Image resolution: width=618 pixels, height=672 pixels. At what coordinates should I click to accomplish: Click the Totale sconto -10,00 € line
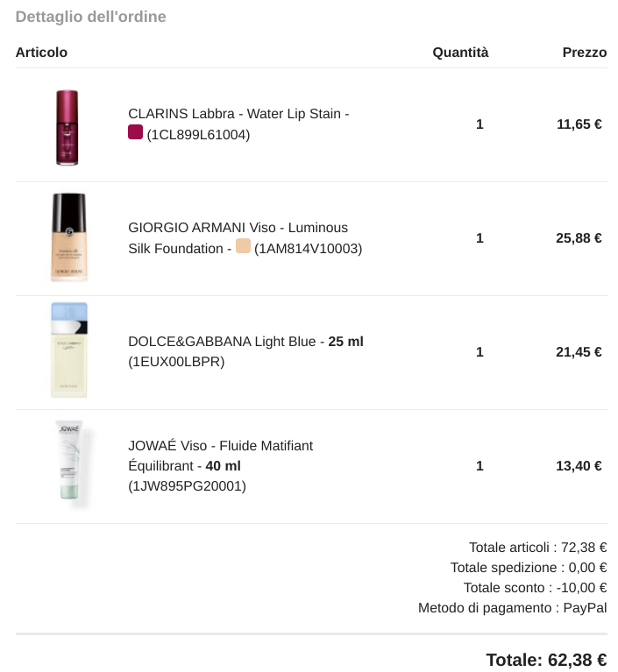(535, 588)
